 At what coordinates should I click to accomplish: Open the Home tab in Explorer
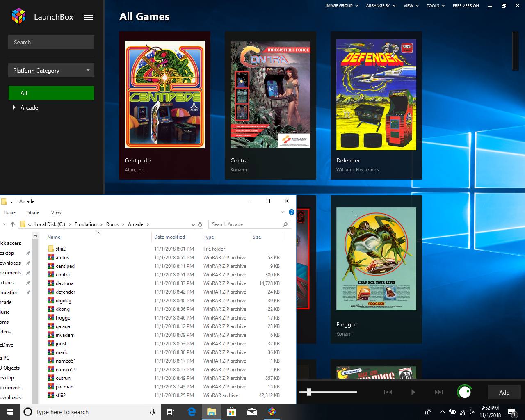point(9,212)
